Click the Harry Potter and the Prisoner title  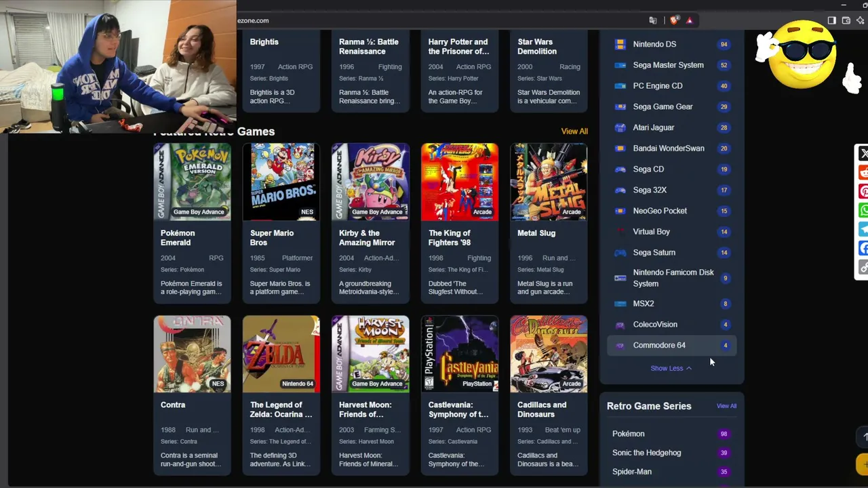(x=458, y=47)
